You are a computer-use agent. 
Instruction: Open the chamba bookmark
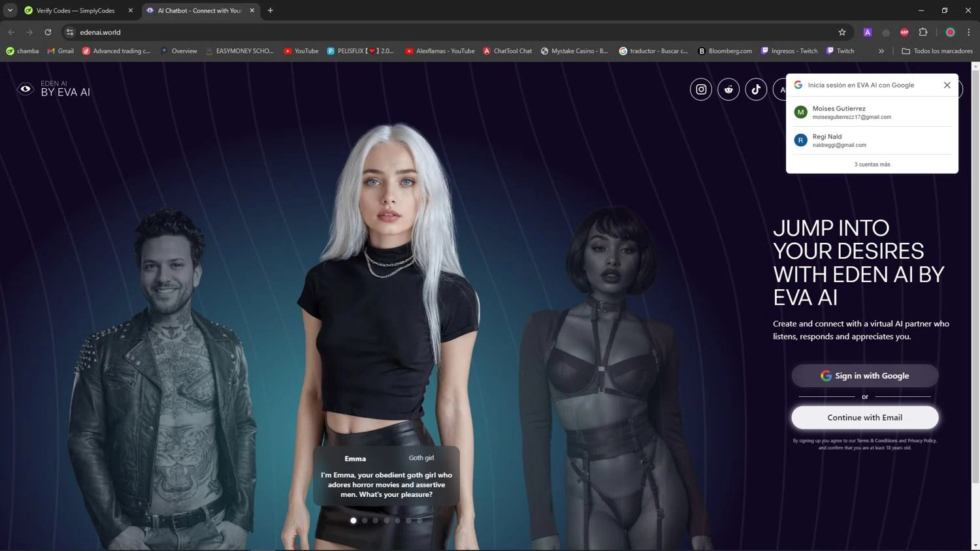point(23,51)
